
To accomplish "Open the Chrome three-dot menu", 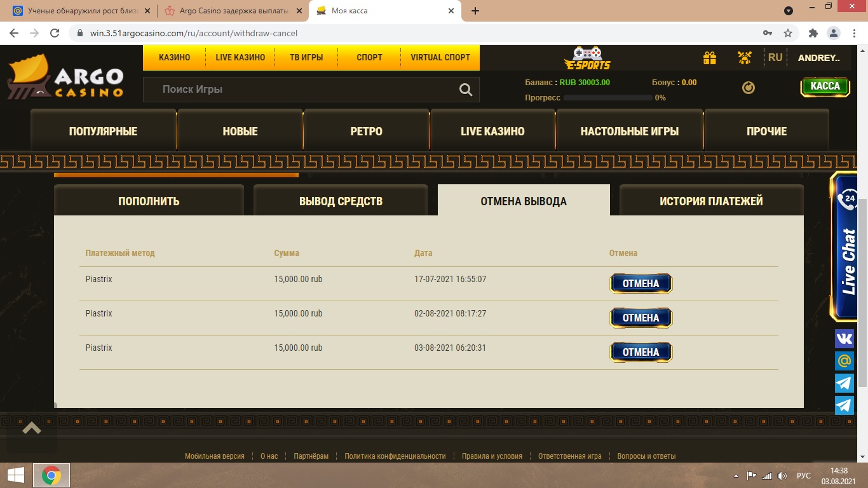I will (853, 33).
